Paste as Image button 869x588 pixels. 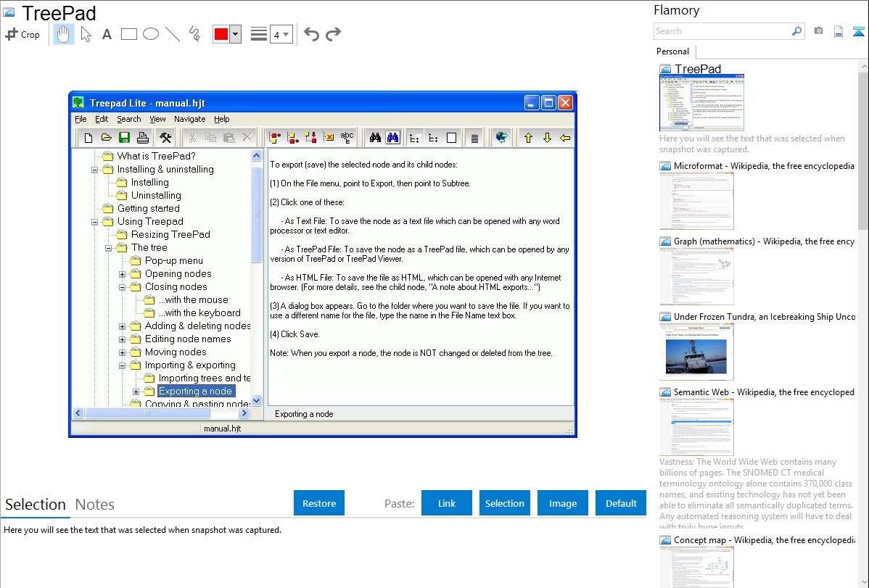[x=562, y=503]
